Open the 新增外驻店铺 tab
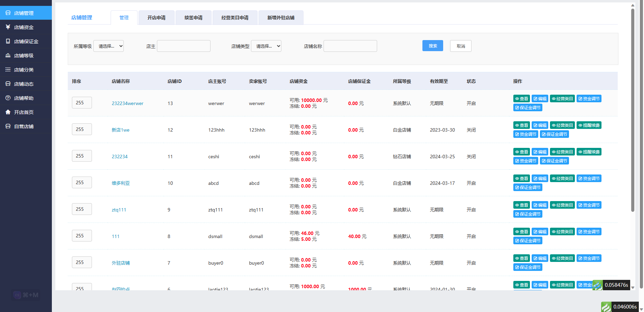The height and width of the screenshot is (312, 644). pyautogui.click(x=281, y=18)
